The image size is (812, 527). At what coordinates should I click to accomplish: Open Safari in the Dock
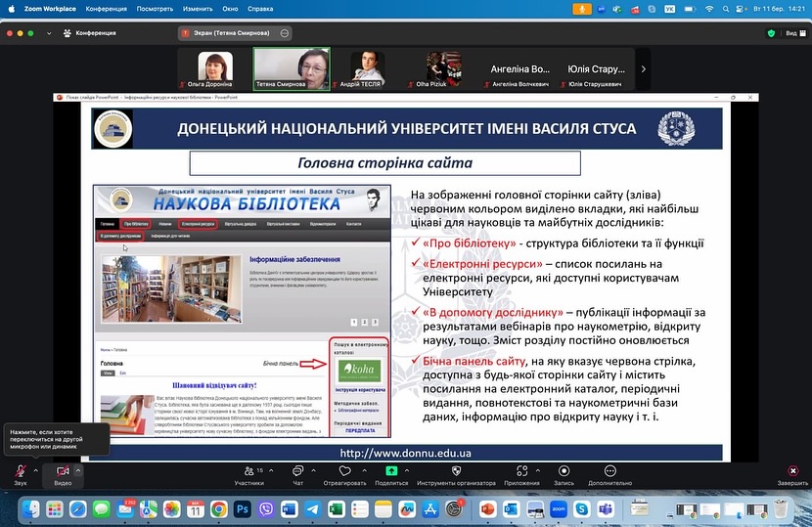(77, 509)
